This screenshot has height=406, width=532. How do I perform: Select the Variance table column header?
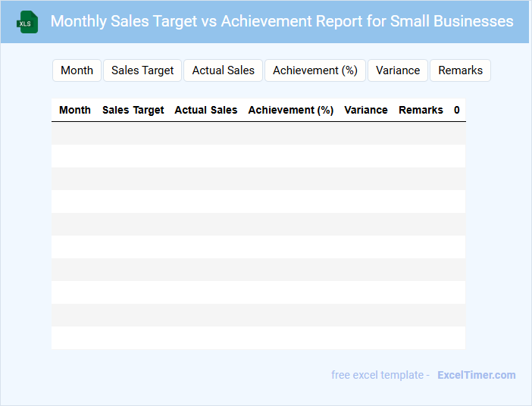[x=366, y=110]
